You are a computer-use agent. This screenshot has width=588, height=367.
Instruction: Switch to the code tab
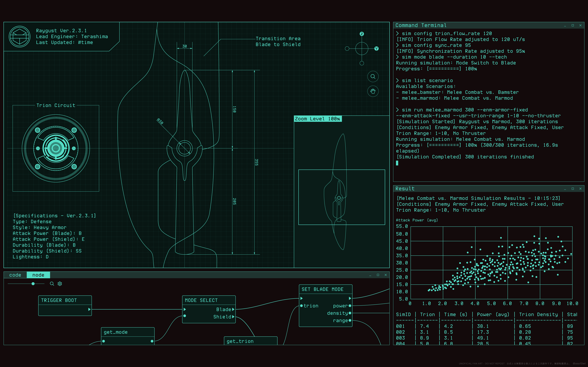click(x=15, y=275)
